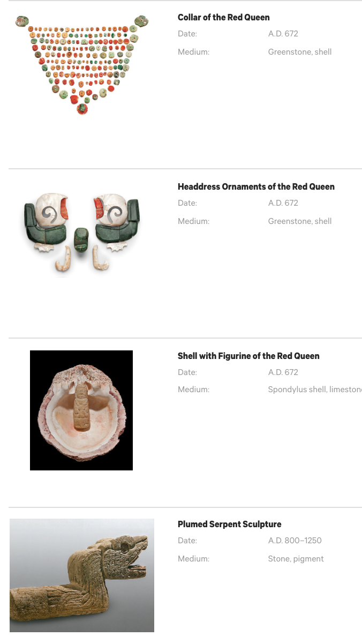Image resolution: width=362 pixels, height=644 pixels.
Task: Click the A.D. 800–1250 date value
Action: click(x=295, y=541)
